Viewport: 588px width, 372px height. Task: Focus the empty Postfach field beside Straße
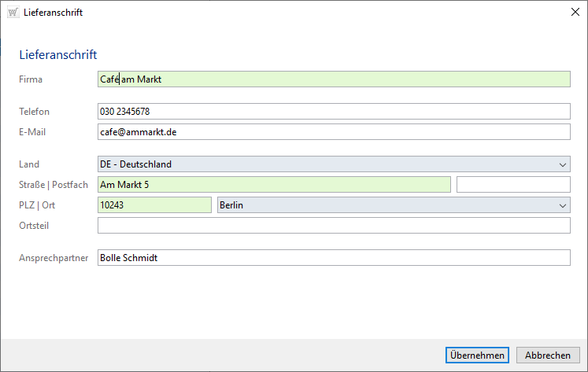point(513,185)
